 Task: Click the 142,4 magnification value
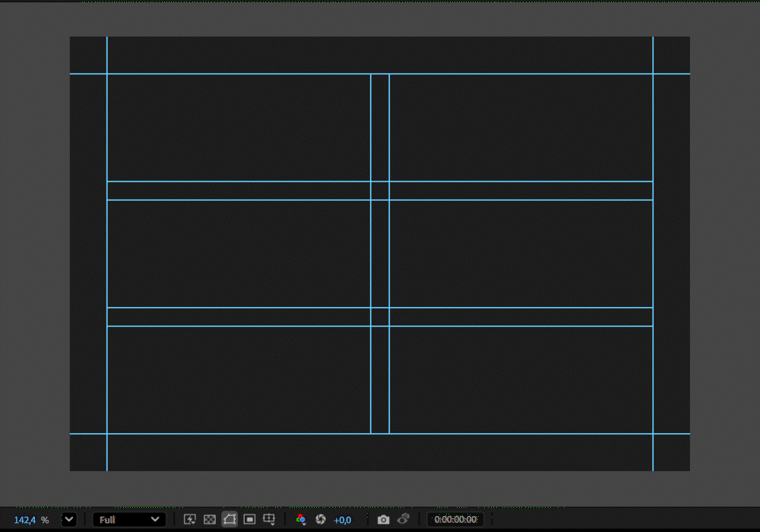tap(25, 520)
